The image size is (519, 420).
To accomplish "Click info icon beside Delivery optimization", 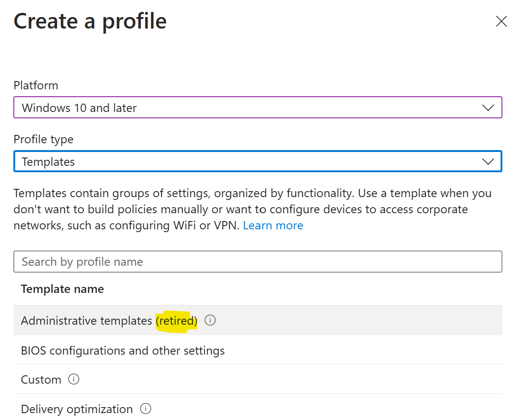I will pos(146,408).
